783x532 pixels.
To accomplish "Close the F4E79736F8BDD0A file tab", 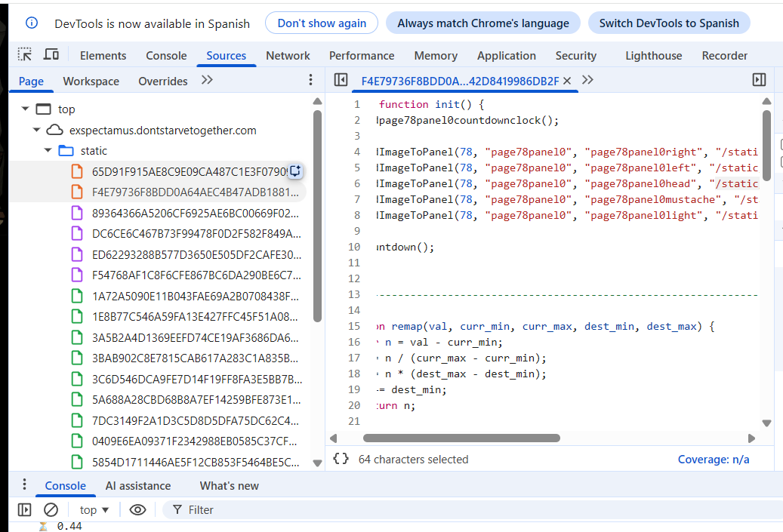I will 567,81.
